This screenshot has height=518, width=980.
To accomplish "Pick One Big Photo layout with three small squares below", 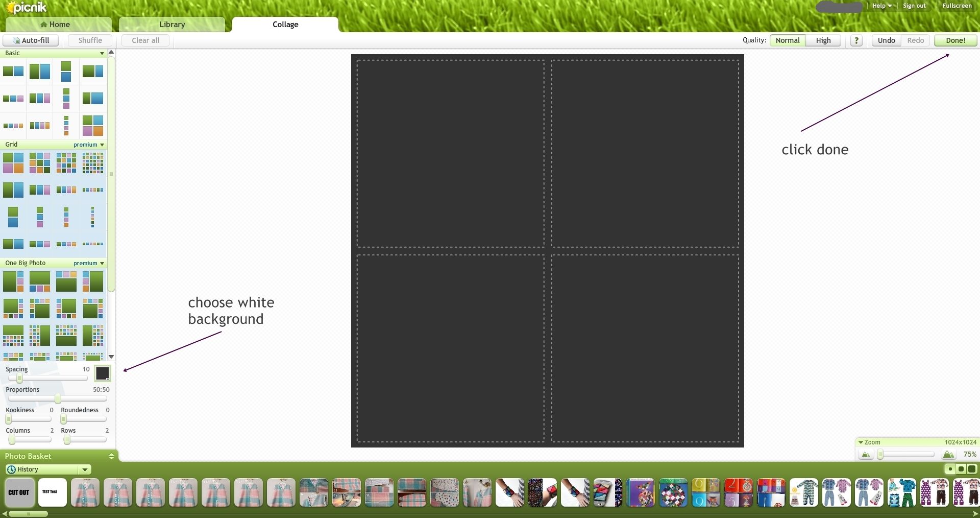I will (40, 281).
